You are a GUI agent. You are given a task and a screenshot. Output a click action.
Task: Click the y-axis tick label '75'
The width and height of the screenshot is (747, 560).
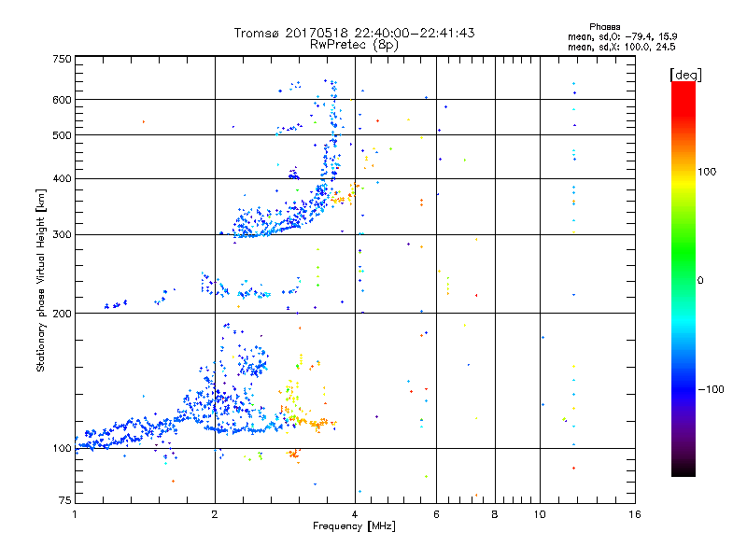point(65,500)
